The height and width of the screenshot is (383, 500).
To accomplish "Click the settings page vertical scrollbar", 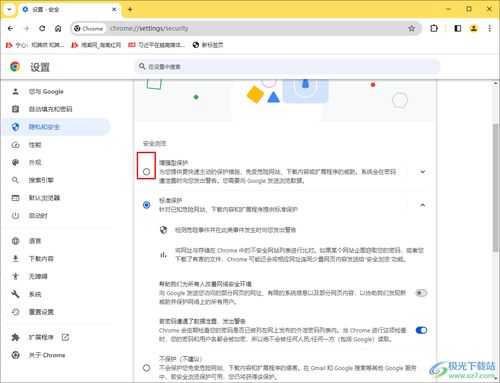I will pyautogui.click(x=496, y=188).
